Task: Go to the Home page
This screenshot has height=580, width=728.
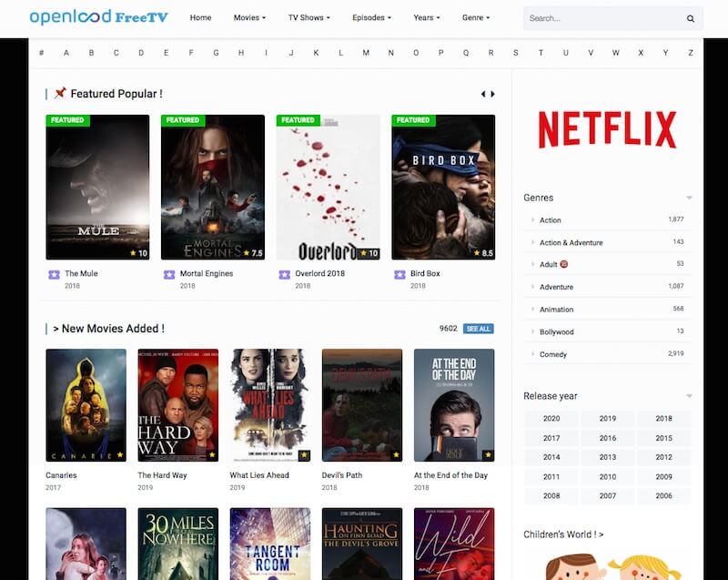Action: (200, 17)
